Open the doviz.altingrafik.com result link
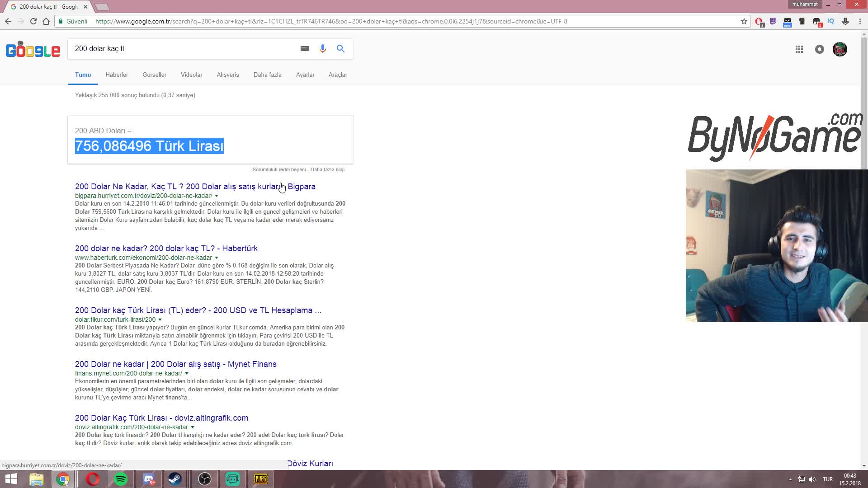The image size is (868, 488). tap(161, 418)
